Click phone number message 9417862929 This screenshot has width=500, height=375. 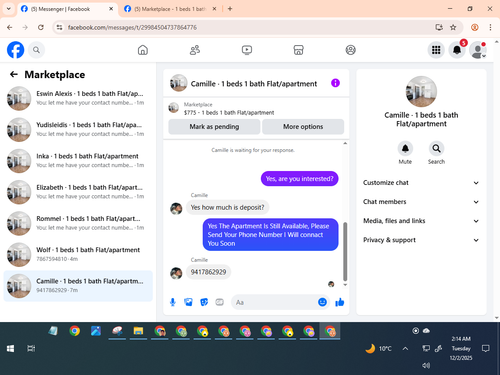click(208, 272)
